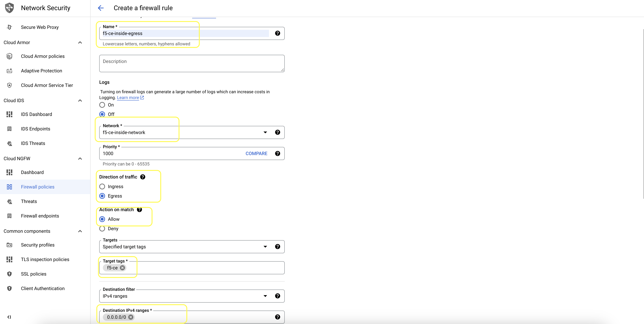Collapse the Cloud Armor section

tap(80, 43)
